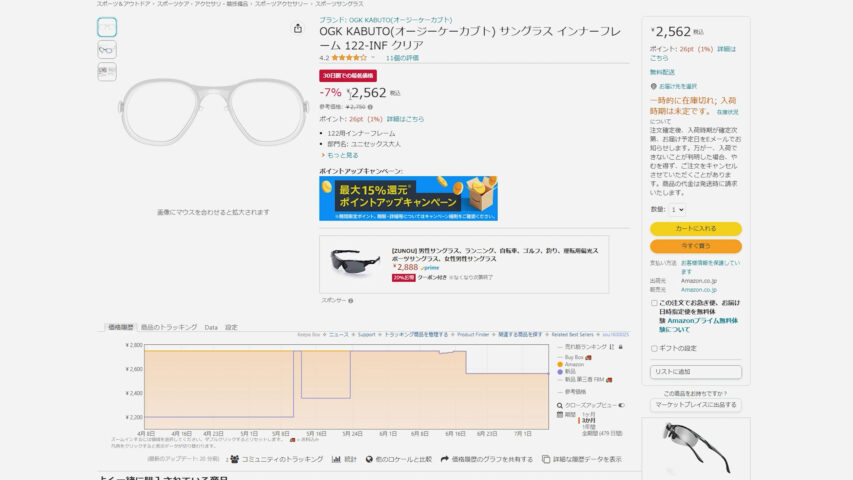Open the 数量 quantity dropdown
The image size is (853, 480).
click(x=677, y=209)
